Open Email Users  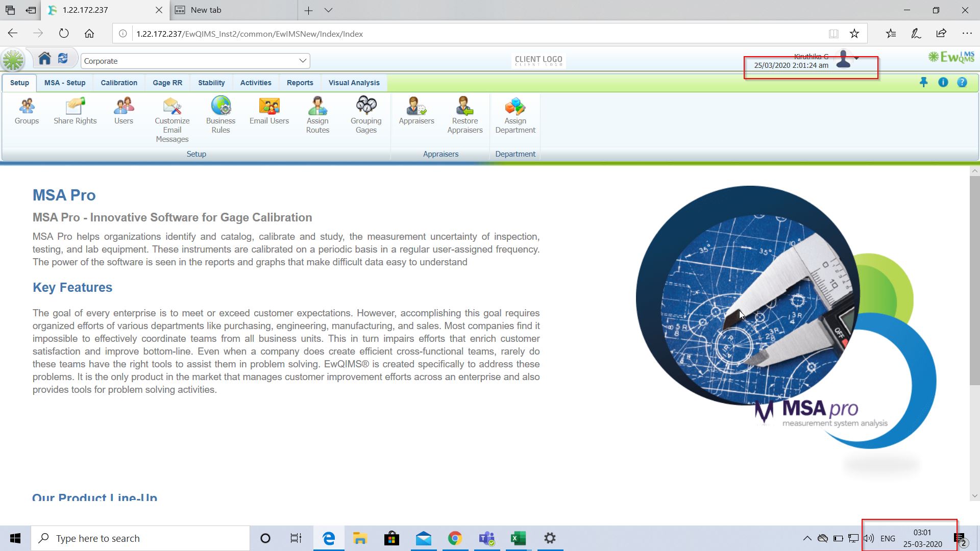tap(269, 111)
